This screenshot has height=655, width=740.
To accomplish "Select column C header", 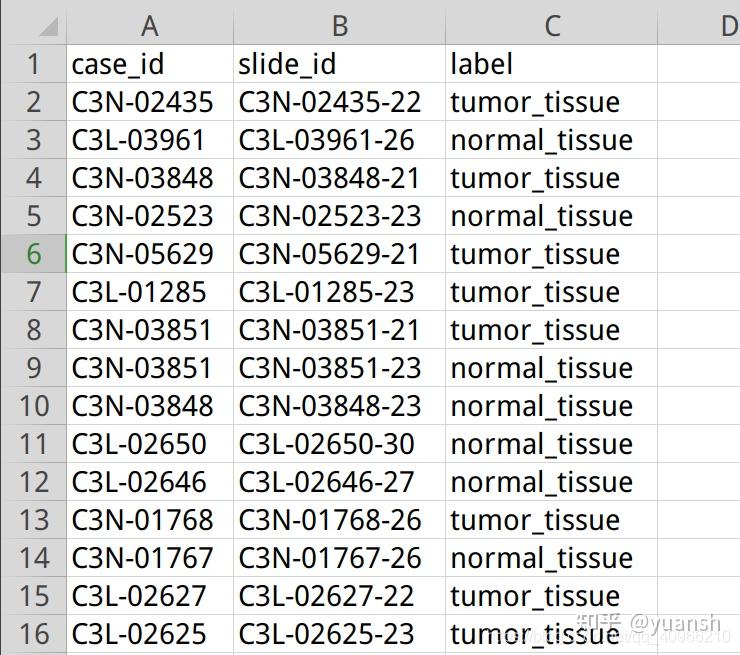I will coord(551,26).
